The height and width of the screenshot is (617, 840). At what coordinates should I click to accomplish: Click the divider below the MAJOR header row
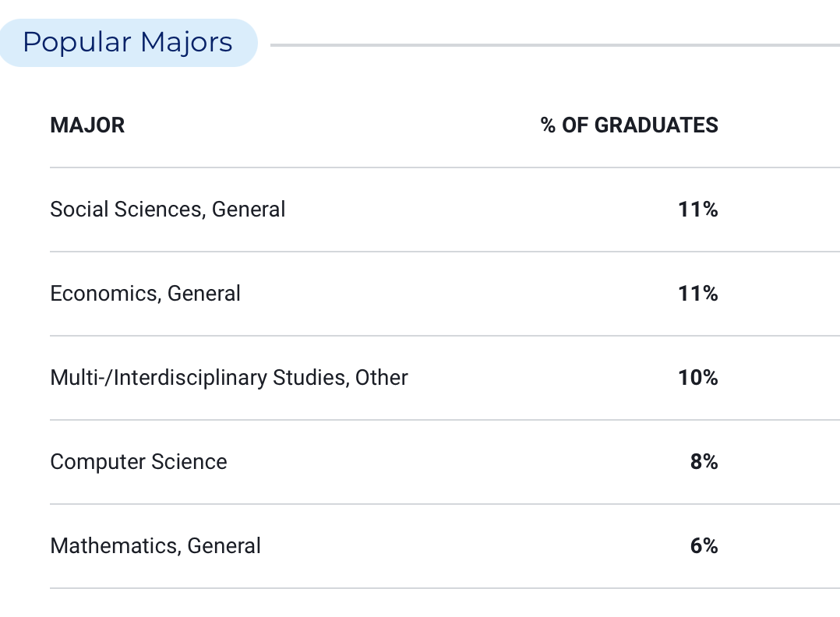point(445,167)
